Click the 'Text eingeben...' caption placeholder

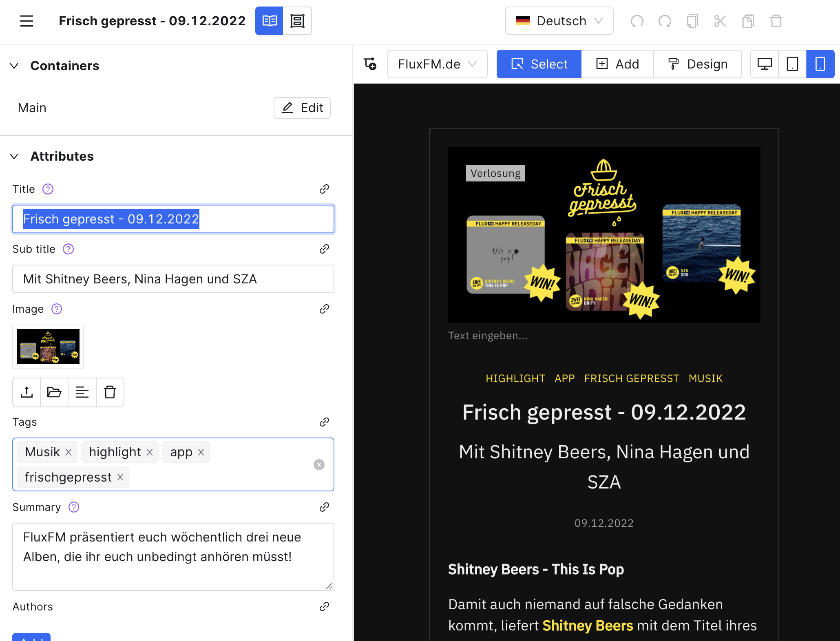click(x=488, y=336)
